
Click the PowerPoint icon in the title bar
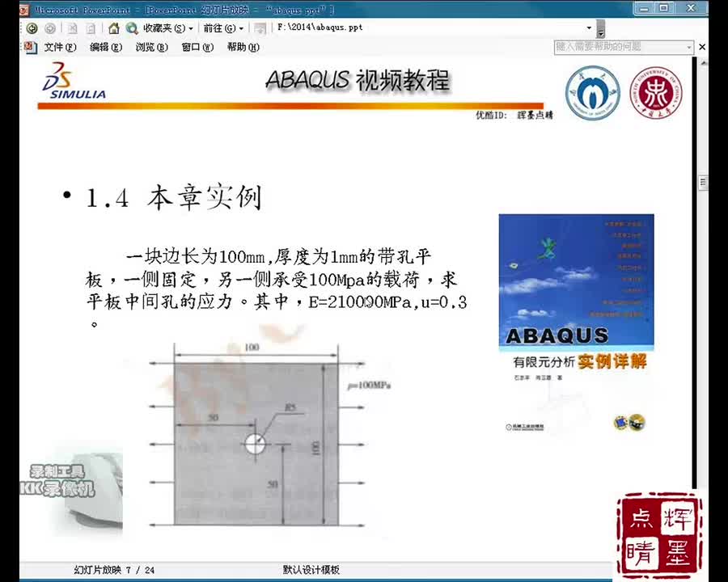[x=24, y=10]
